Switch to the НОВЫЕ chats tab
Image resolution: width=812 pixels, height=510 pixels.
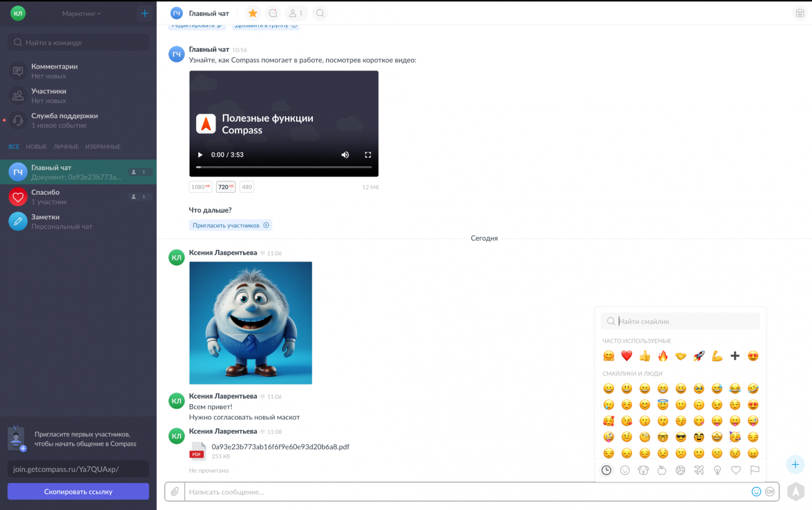click(36, 147)
